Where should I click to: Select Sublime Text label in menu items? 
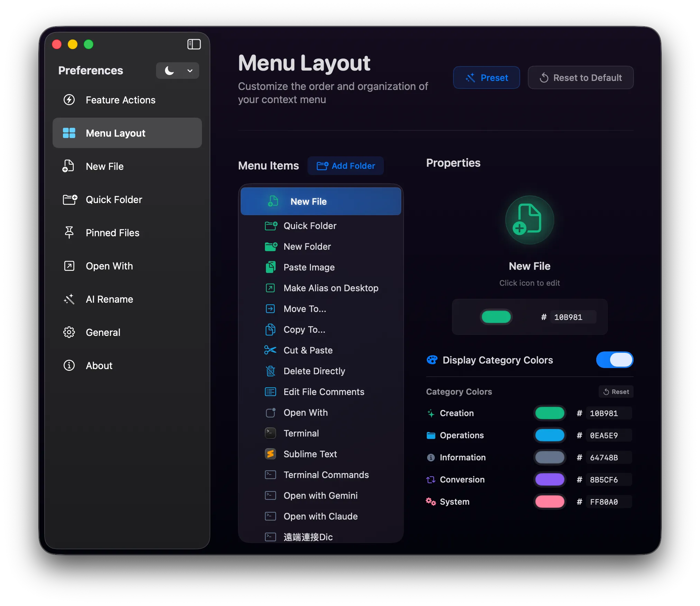(x=310, y=454)
